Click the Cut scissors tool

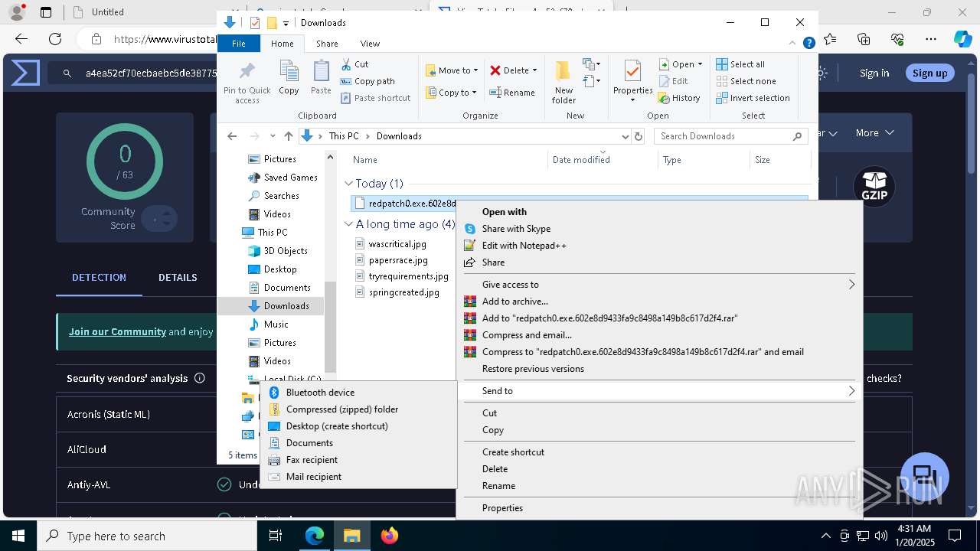354,64
